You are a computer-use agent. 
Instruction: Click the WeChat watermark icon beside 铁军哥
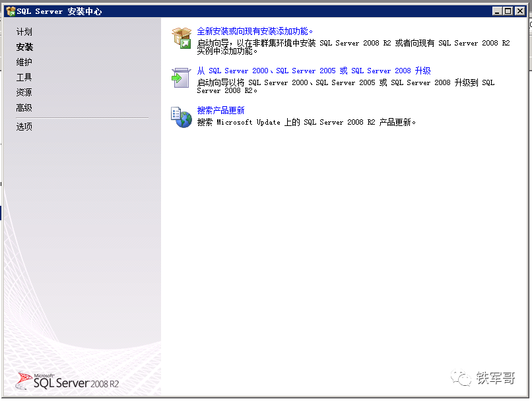click(x=460, y=377)
